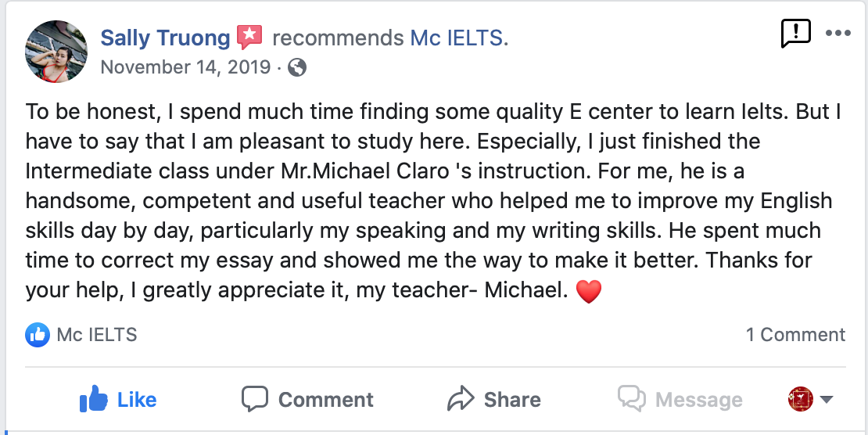
Task: Click the red page avatar icon
Action: tap(801, 399)
